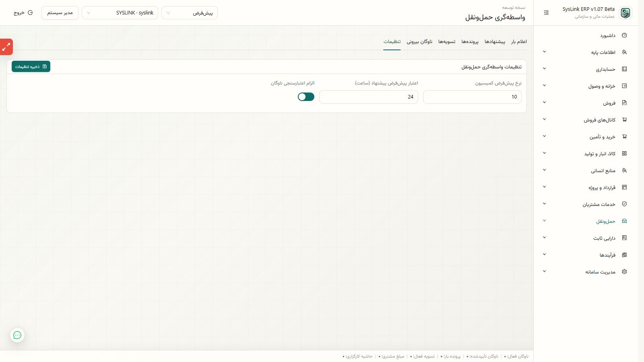Click the مبلغ مشتری status entry

[x=392, y=356]
